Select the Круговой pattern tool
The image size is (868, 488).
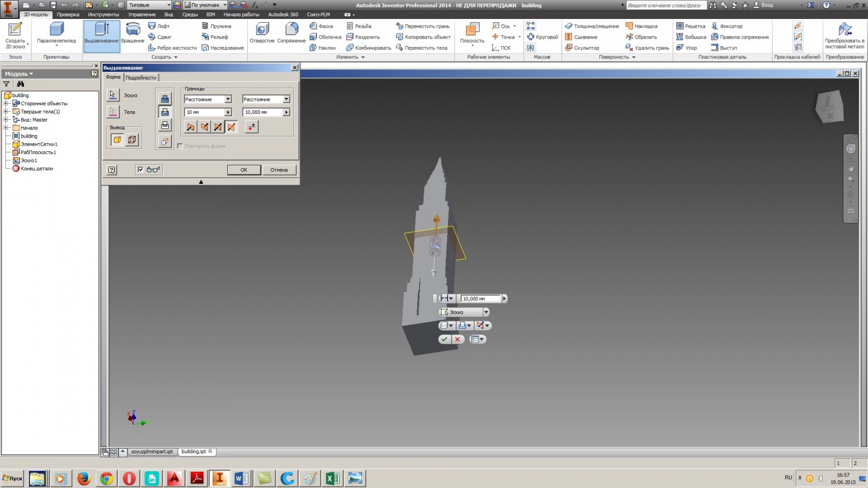tap(542, 37)
